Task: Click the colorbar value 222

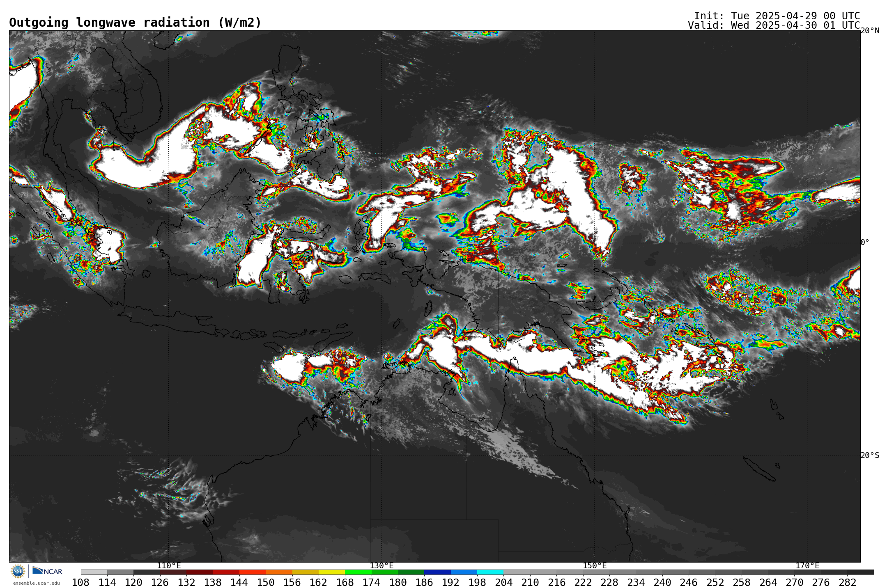Action: (583, 582)
